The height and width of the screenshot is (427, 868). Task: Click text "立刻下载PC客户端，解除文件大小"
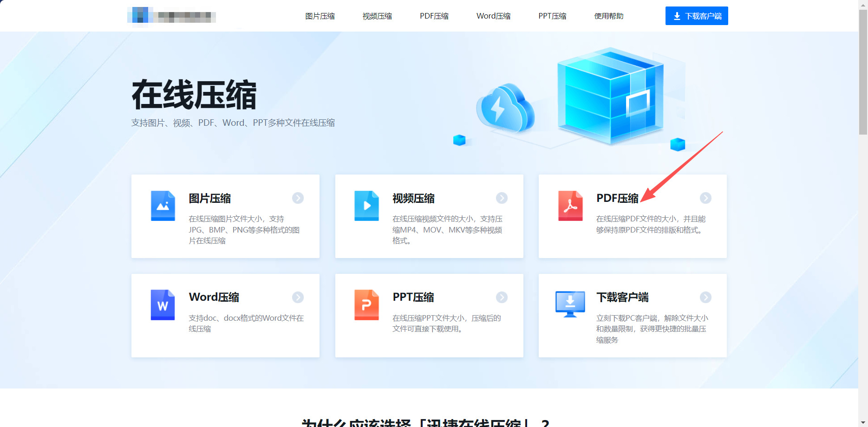click(652, 318)
